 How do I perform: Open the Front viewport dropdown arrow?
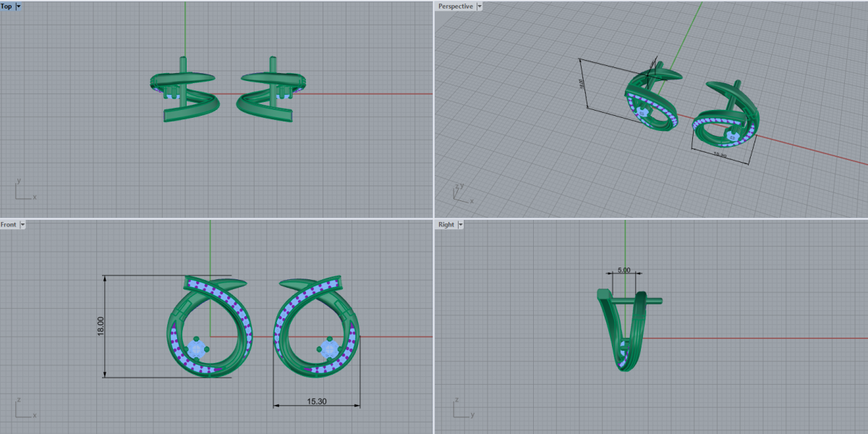[x=22, y=224]
